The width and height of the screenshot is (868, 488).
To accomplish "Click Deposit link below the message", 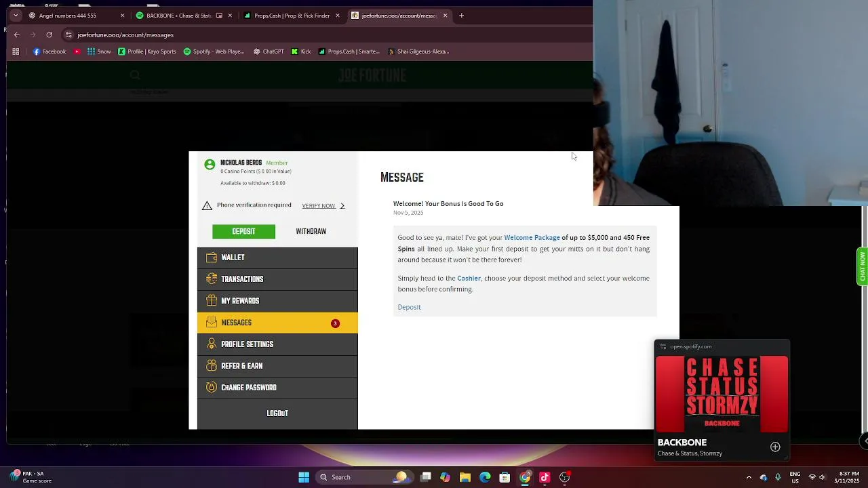I will pos(409,307).
